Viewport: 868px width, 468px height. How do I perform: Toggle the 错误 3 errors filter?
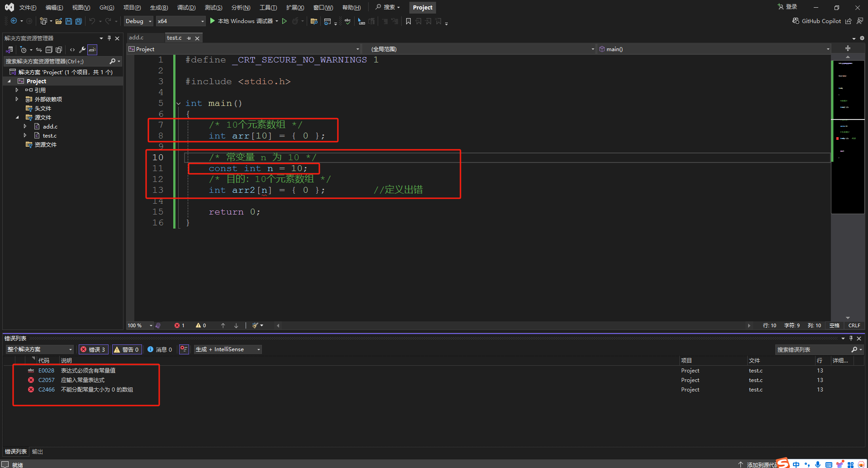click(x=93, y=349)
